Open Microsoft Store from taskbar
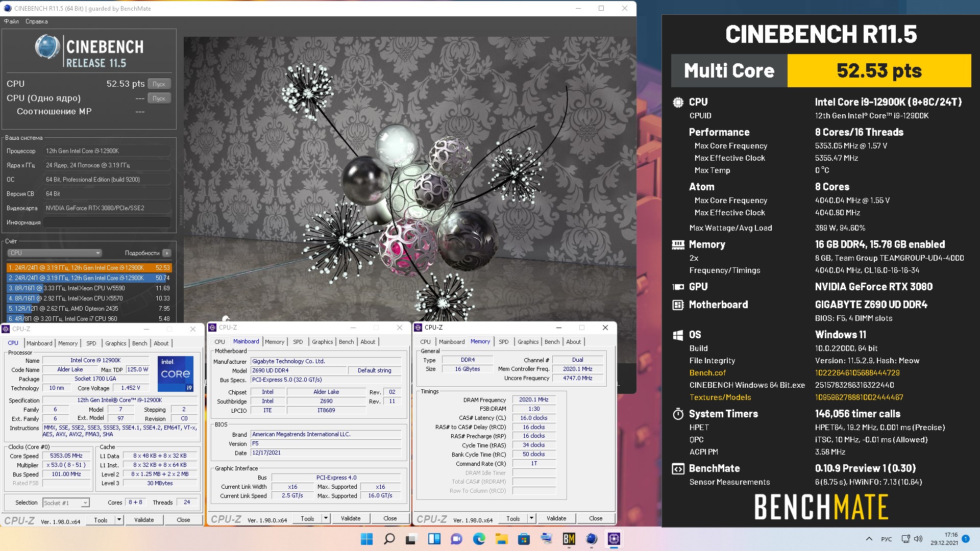 [x=524, y=539]
